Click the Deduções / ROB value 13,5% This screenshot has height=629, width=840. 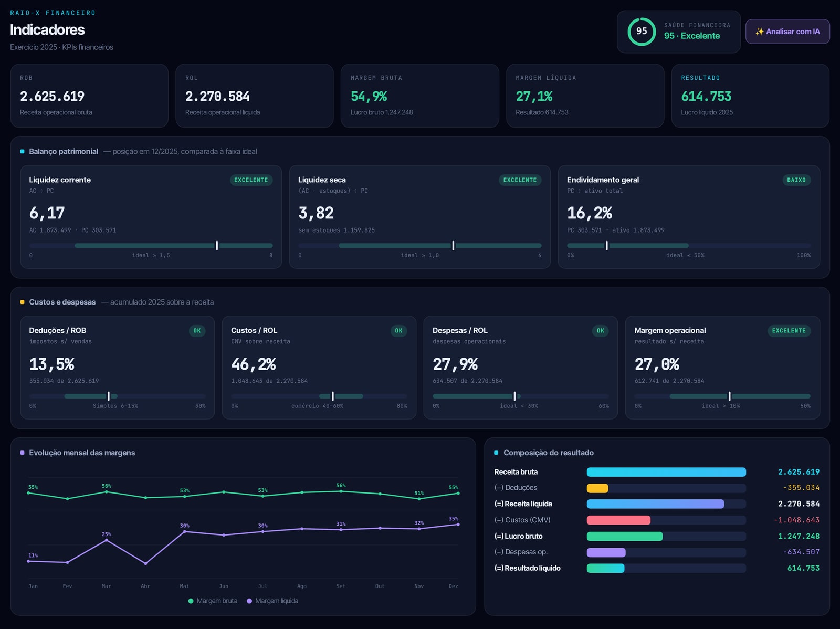[52, 364]
